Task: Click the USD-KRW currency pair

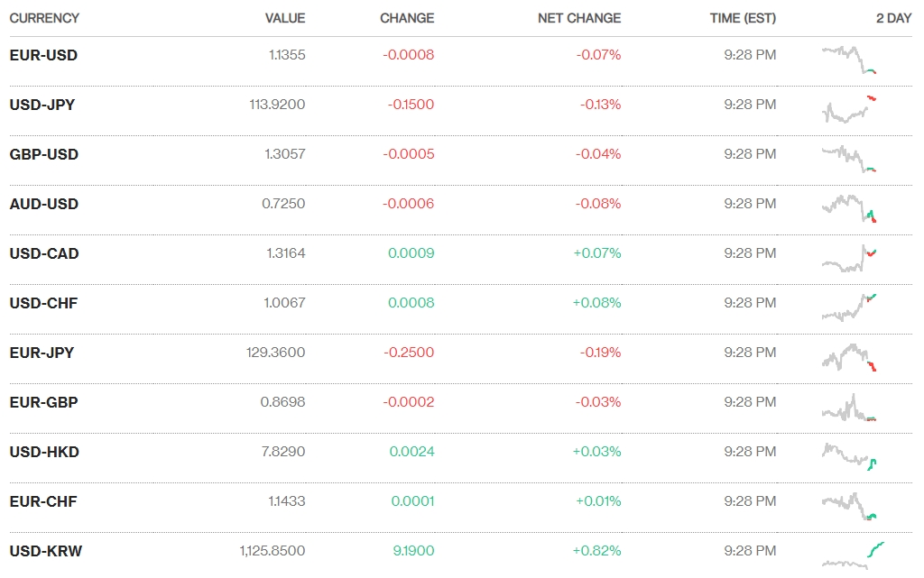Action: coord(46,551)
